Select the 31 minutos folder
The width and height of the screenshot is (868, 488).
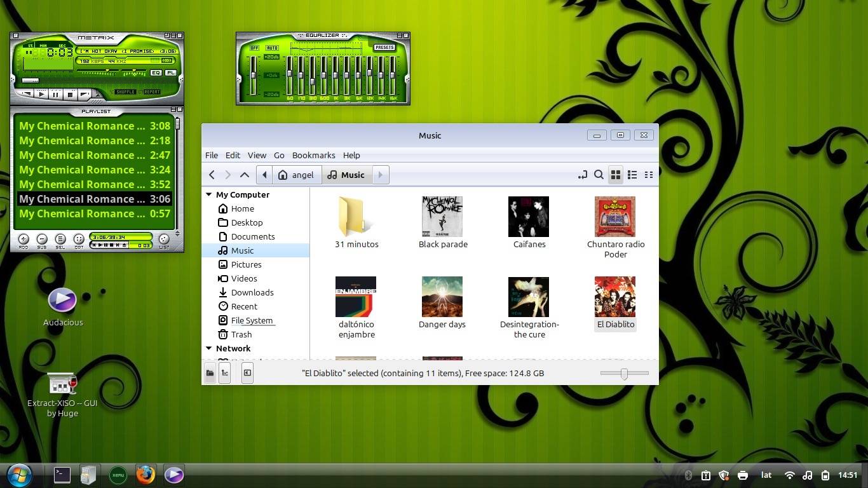click(x=356, y=222)
